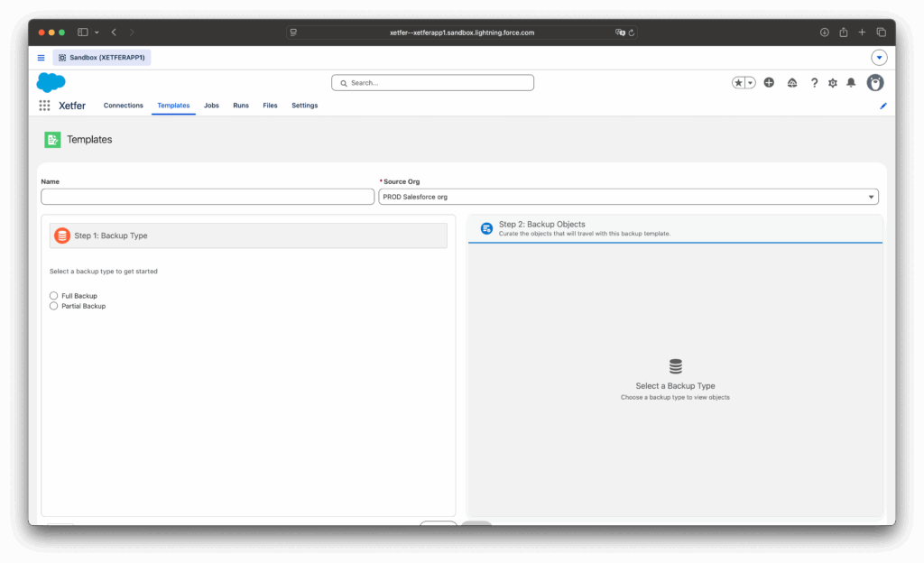The height and width of the screenshot is (563, 924).
Task: Click the Templates green page icon
Action: pos(52,140)
